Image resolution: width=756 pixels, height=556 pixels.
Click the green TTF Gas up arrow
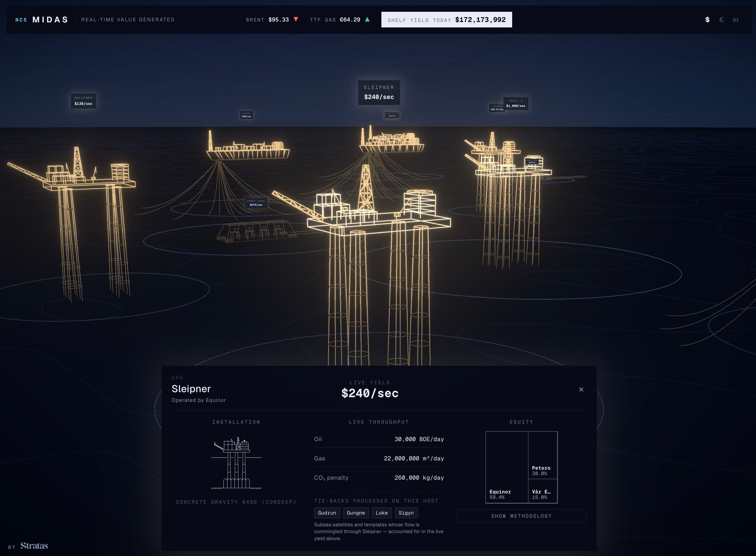coord(367,19)
